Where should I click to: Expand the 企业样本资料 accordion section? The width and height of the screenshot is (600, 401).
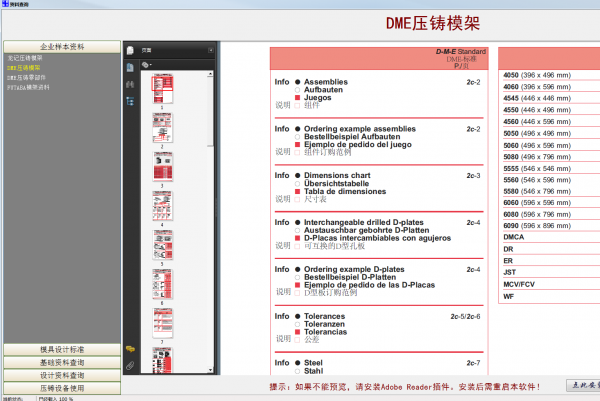point(62,47)
